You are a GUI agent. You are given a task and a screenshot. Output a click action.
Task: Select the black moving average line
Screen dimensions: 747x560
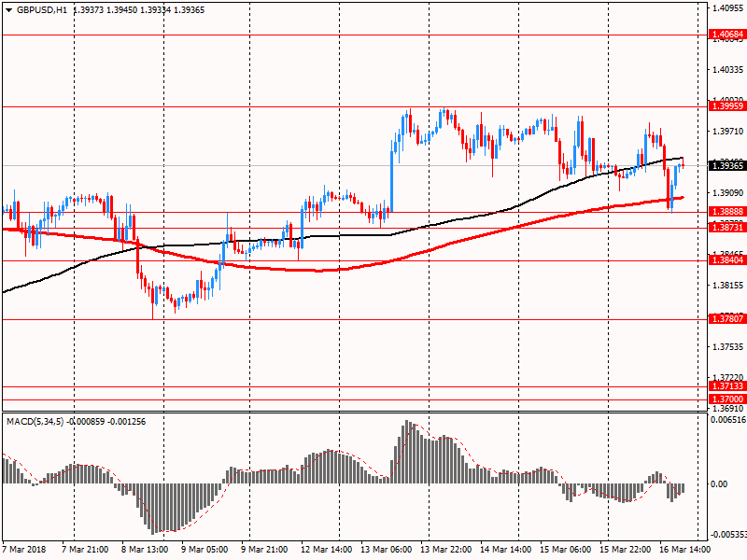(x=467, y=217)
